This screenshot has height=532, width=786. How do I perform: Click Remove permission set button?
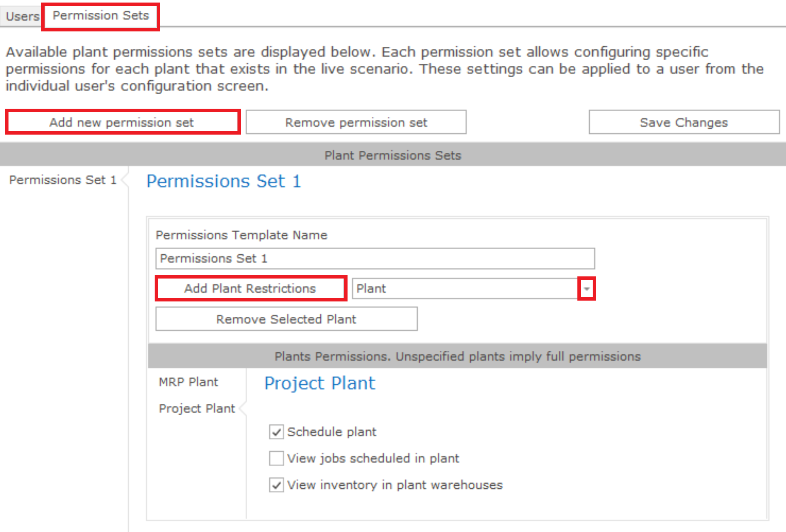356,122
